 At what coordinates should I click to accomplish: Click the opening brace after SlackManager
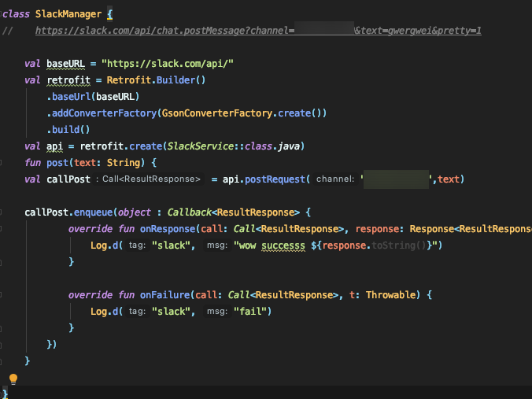tap(109, 14)
